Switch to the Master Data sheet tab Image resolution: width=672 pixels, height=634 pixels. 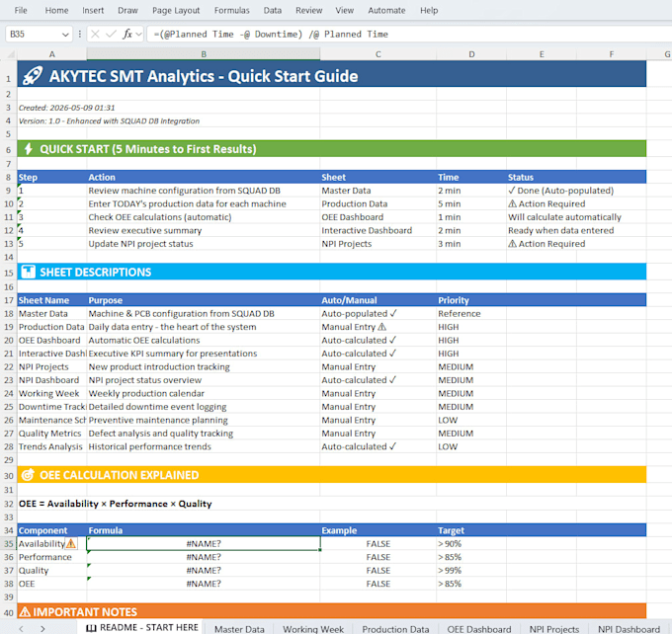pyautogui.click(x=239, y=629)
